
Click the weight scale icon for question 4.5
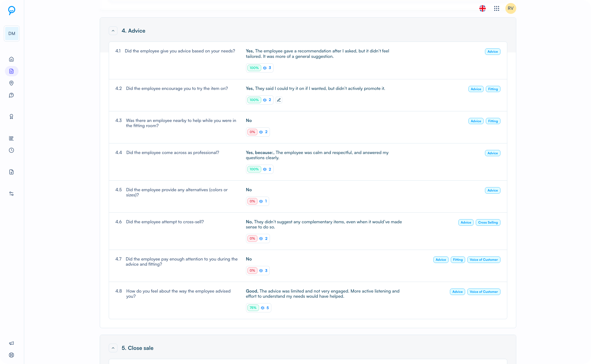point(261,201)
